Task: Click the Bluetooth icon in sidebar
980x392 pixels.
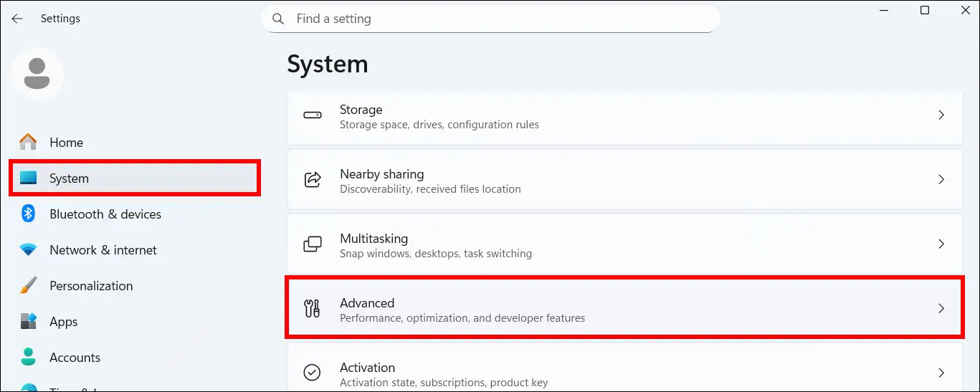Action: pos(28,214)
